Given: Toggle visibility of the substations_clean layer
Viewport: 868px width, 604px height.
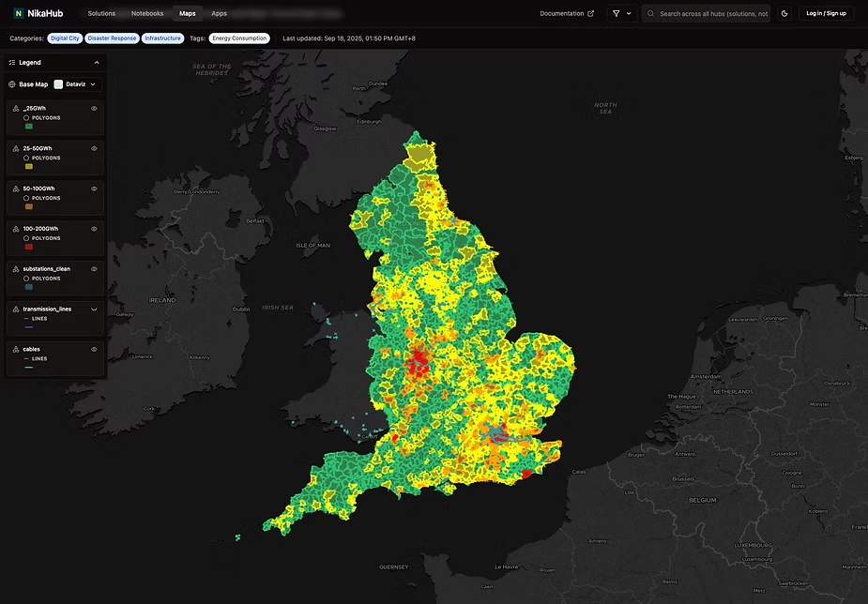Looking at the screenshot, I should click(94, 269).
